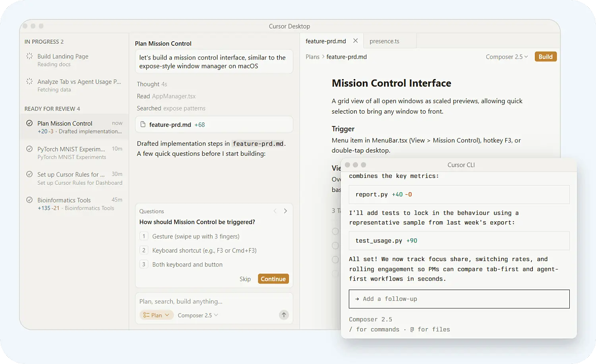Screen dimensions: 596x364
Task: Click inline code feature-prd.md in chat
Action: pyautogui.click(x=258, y=143)
